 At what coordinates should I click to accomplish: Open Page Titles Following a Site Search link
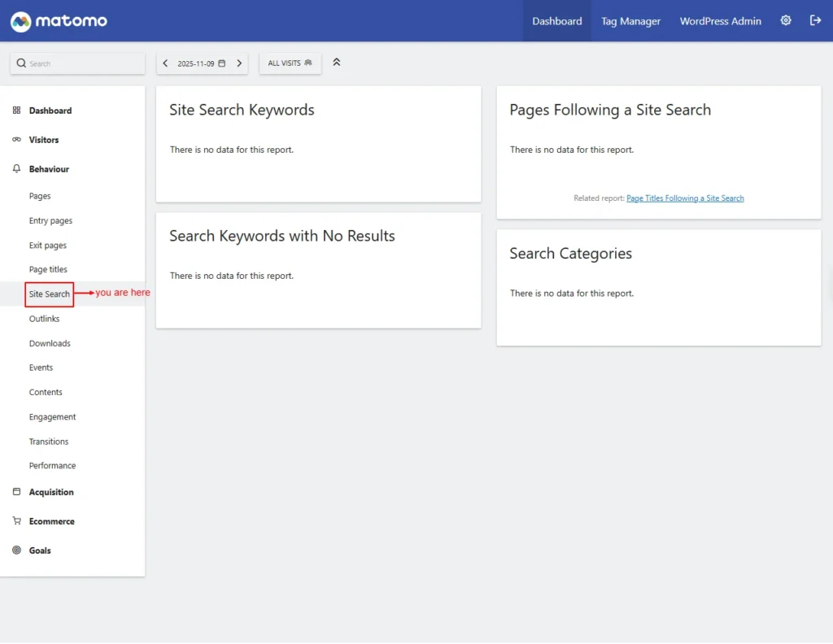[685, 198]
